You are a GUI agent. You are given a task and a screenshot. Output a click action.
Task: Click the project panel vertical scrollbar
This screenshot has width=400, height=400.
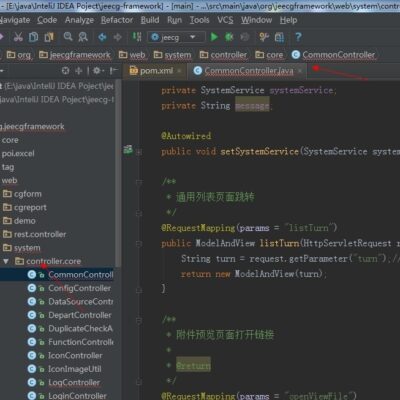[118, 173]
